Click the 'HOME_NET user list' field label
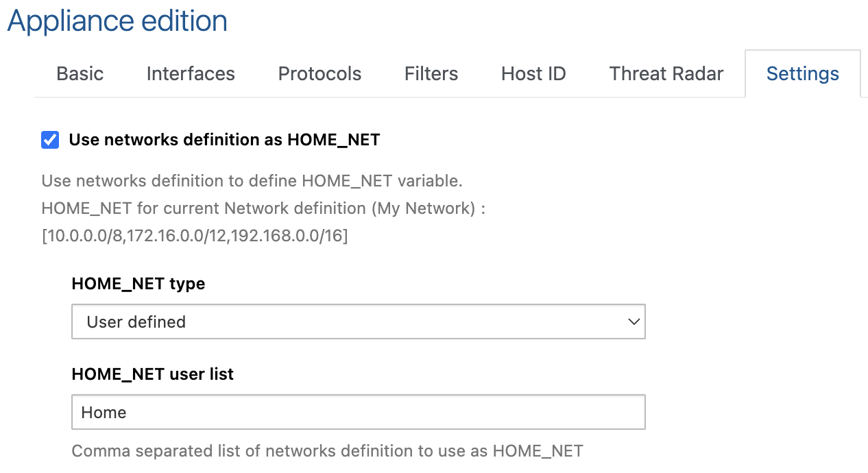868x473 pixels. 152,374
